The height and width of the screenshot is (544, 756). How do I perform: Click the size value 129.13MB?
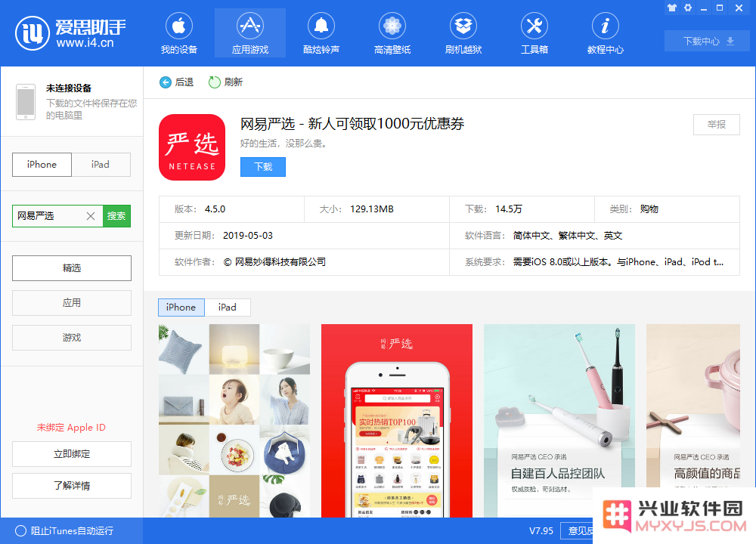tap(372, 209)
